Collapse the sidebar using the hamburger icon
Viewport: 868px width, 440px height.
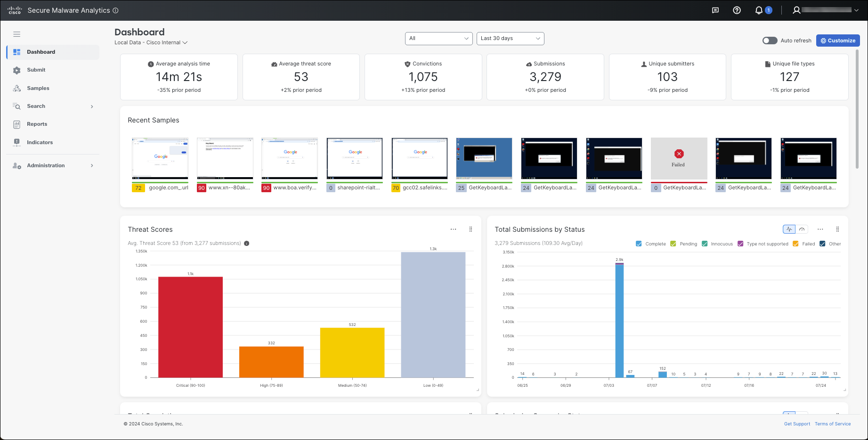point(17,34)
